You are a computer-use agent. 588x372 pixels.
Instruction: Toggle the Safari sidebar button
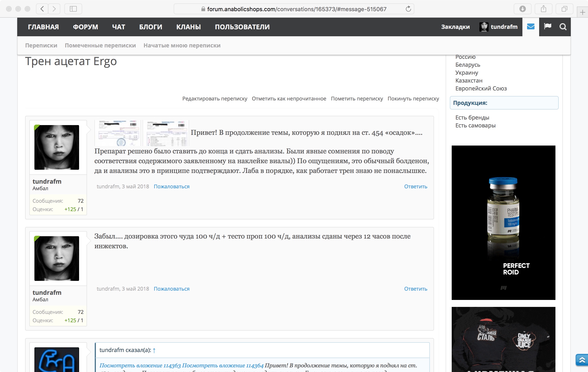[x=73, y=9]
